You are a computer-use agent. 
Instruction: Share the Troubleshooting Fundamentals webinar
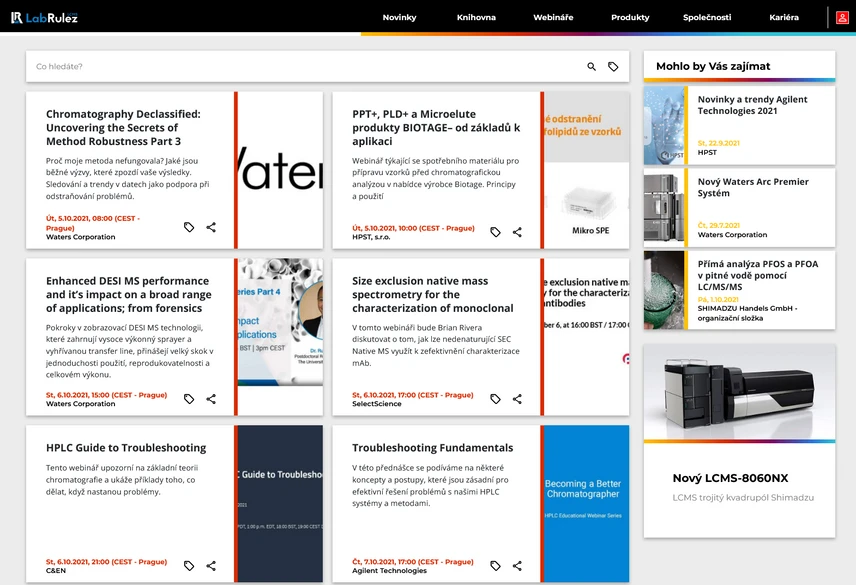click(x=517, y=566)
